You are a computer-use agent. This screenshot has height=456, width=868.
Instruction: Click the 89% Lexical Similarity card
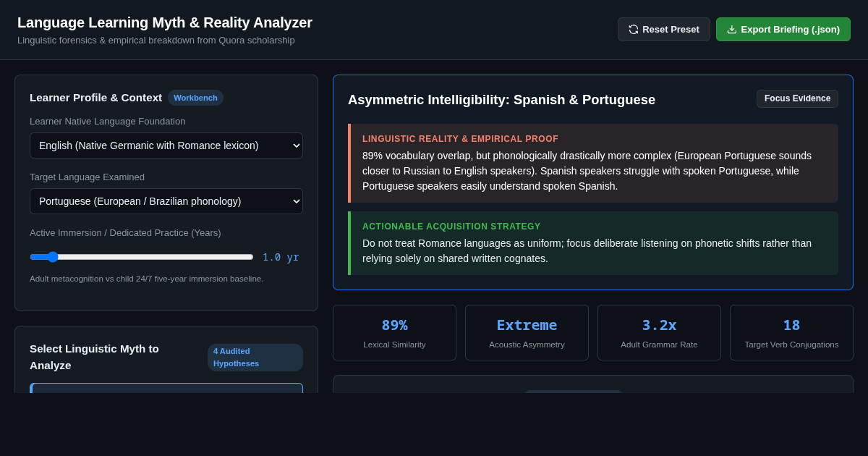point(394,332)
